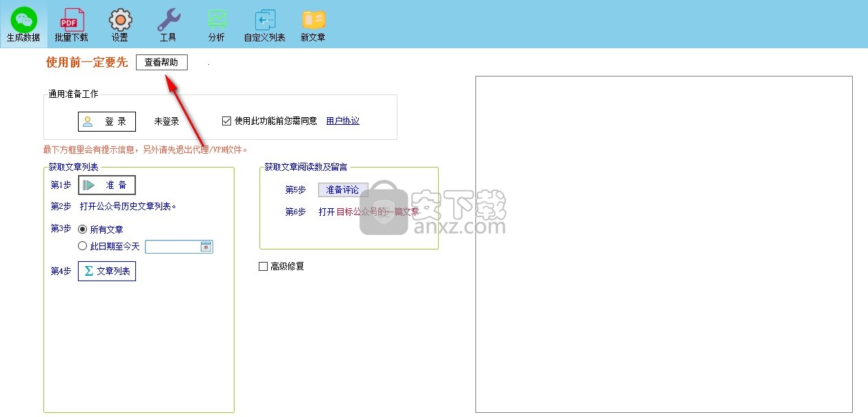Click the 准备 button in step 1

click(107, 185)
